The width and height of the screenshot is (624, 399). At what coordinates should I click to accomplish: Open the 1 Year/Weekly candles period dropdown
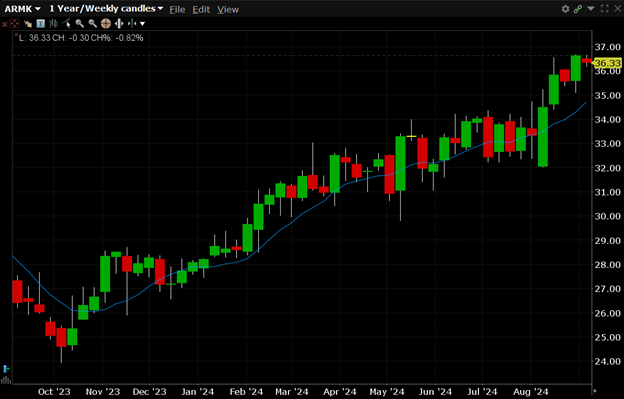(106, 9)
